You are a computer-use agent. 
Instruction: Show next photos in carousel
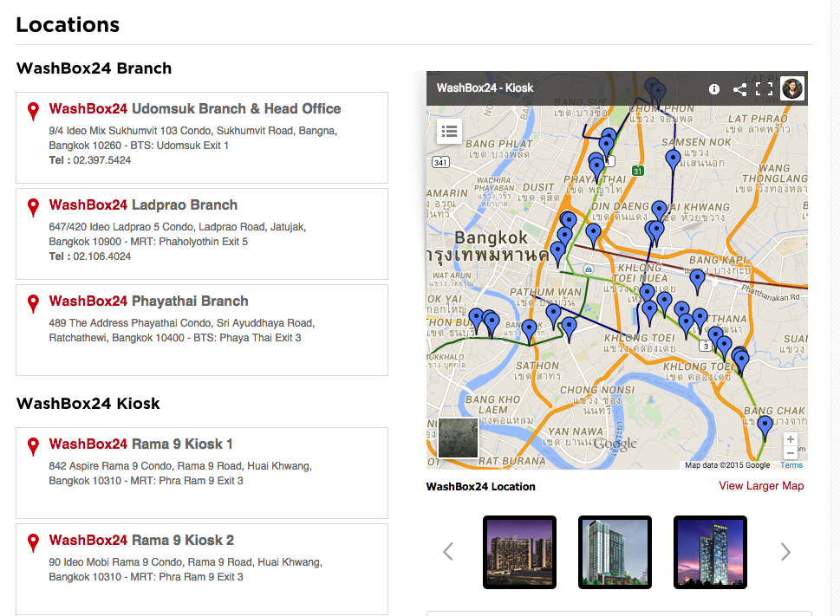(785, 551)
